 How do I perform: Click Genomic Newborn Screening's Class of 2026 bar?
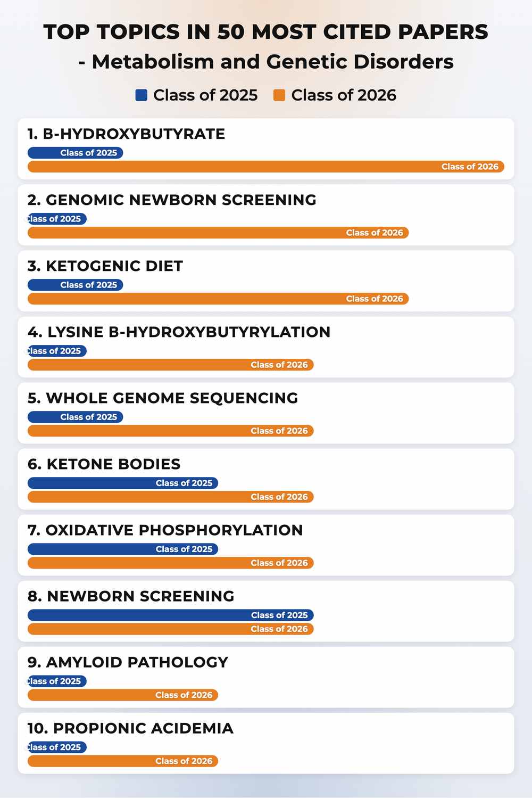point(218,233)
